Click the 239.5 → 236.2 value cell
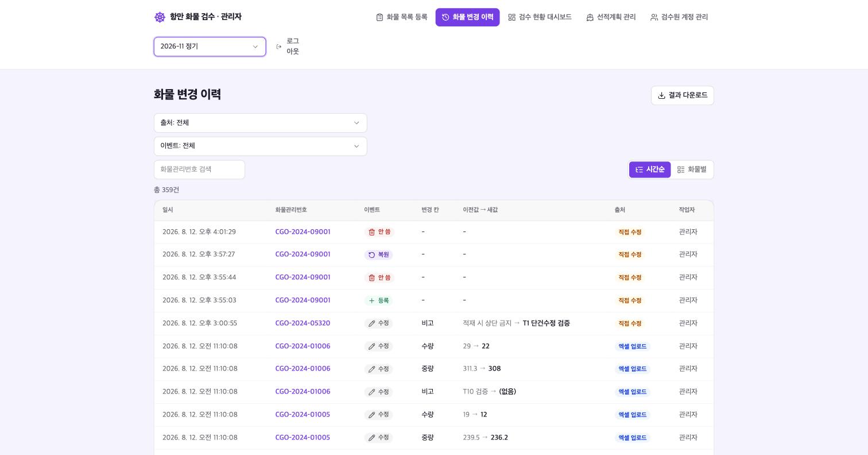868x455 pixels. [x=485, y=438]
